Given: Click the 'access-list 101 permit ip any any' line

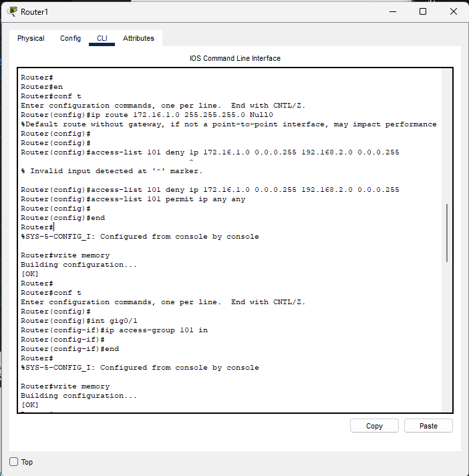Looking at the screenshot, I should pos(133,199).
